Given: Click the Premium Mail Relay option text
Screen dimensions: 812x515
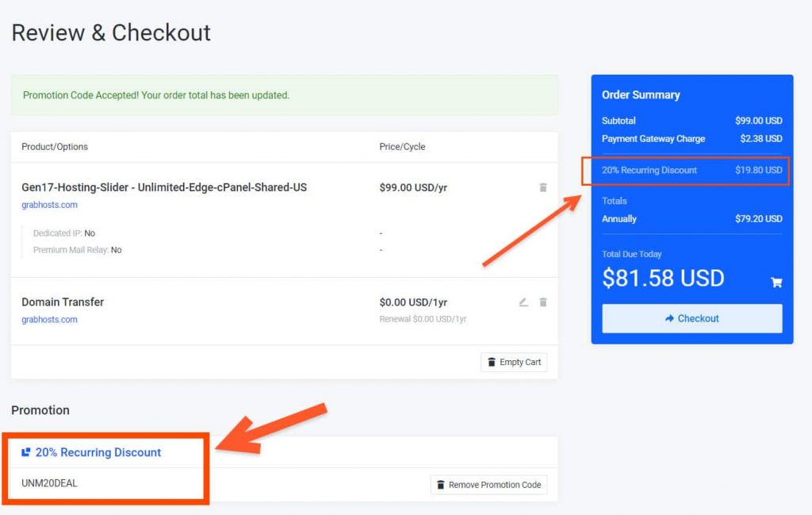Looking at the screenshot, I should tap(77, 250).
